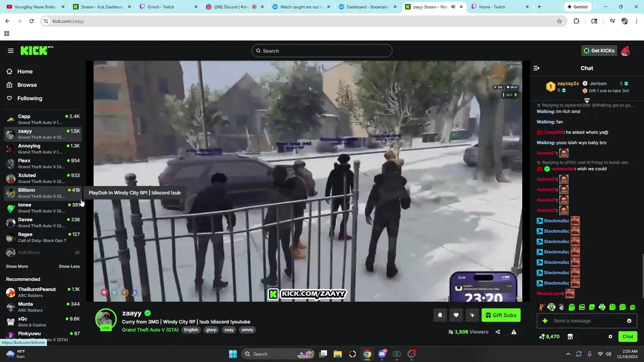Expand the gift leaderboard chevron in chat
Screen dimensions: 644x362
pyautogui.click(x=587, y=101)
